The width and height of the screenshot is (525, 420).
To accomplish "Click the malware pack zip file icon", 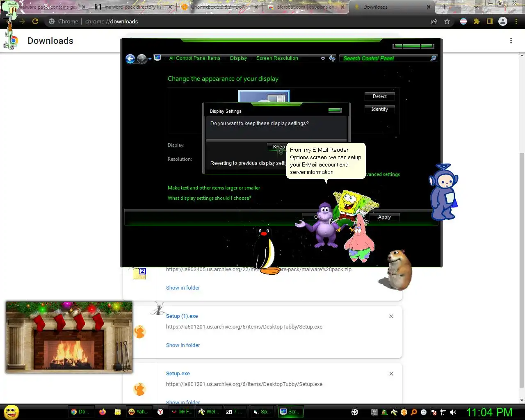I will coord(139,273).
